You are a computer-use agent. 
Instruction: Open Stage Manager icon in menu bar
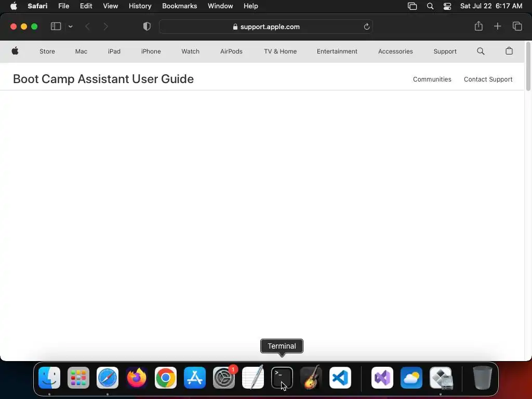(x=412, y=6)
